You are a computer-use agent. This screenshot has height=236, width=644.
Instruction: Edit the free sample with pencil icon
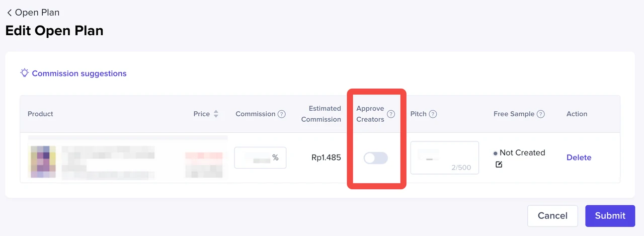click(499, 165)
